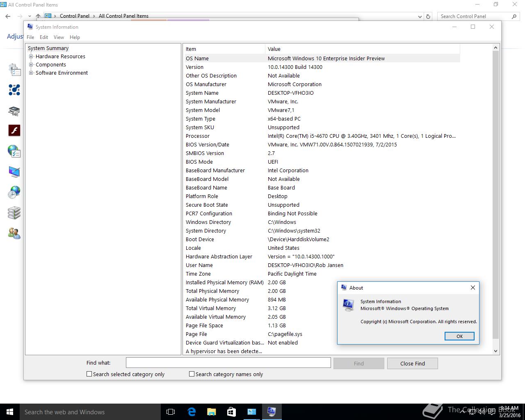Click the info monitor icon in About dialog
Image resolution: width=525 pixels, height=420 pixels.
point(348,305)
